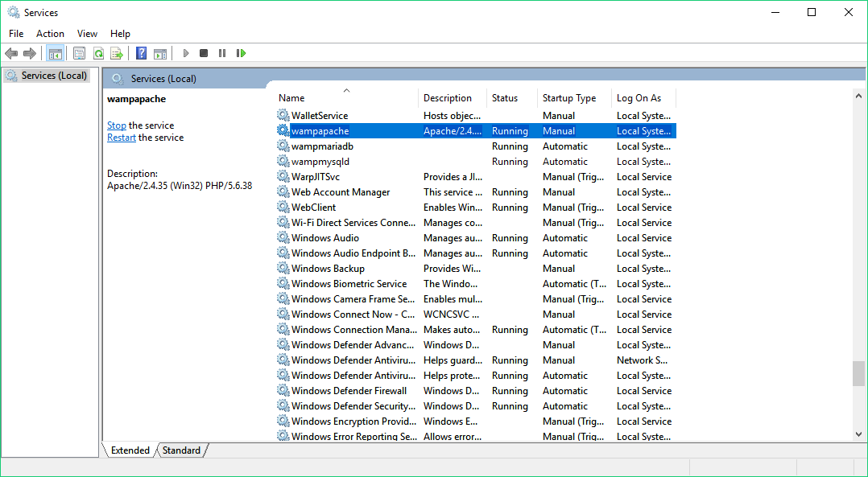Image resolution: width=868 pixels, height=477 pixels.
Task: Click the Stop Service square icon
Action: pyautogui.click(x=204, y=53)
